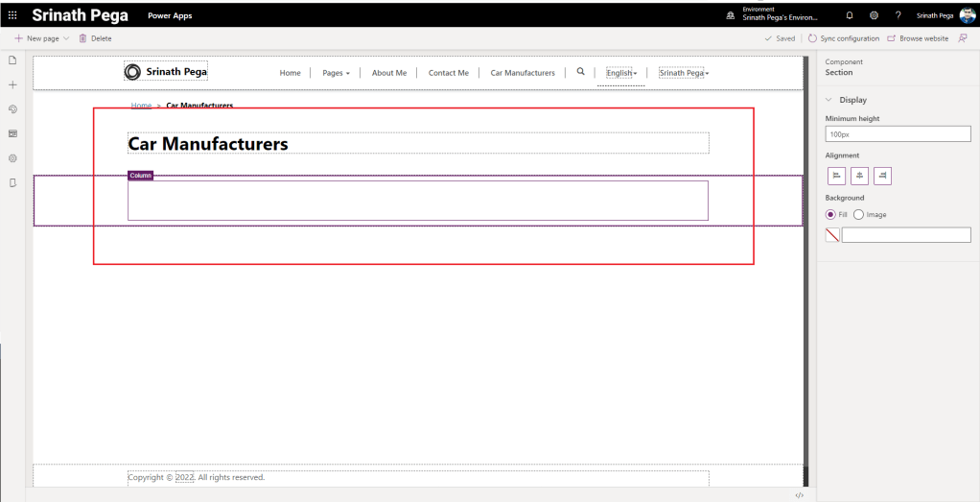Open the Templates icon in sidebar
This screenshot has width=980, height=502.
pyautogui.click(x=12, y=133)
